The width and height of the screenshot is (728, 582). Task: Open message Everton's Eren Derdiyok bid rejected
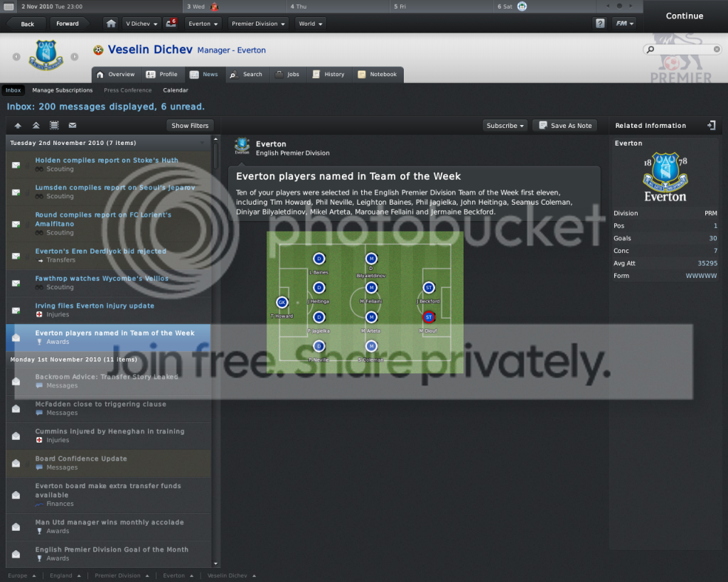point(109,255)
